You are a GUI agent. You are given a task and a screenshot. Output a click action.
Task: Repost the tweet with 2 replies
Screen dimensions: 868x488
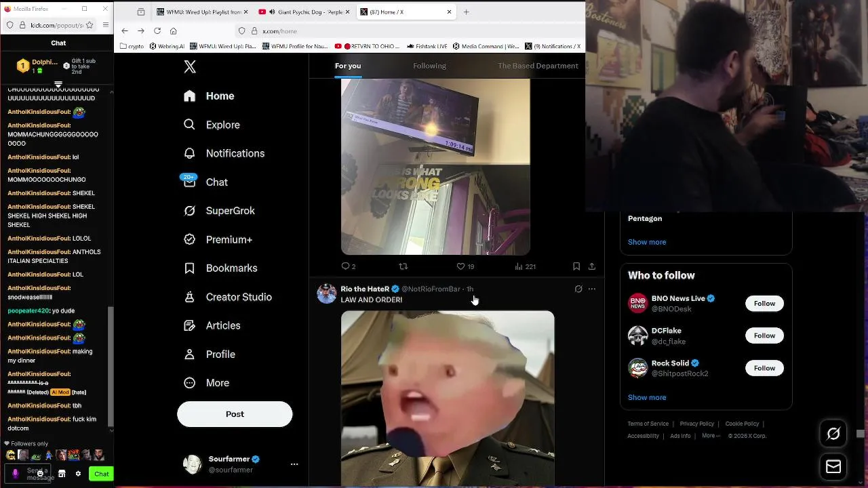point(403,266)
